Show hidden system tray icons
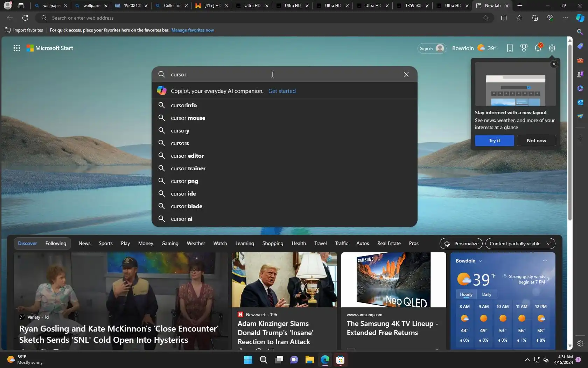The image size is (588, 368). pos(527,360)
